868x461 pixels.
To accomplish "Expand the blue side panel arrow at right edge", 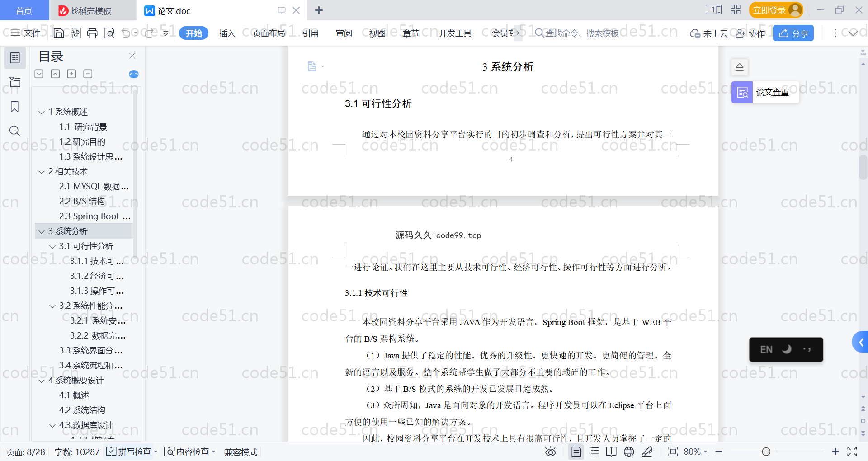I will click(860, 342).
